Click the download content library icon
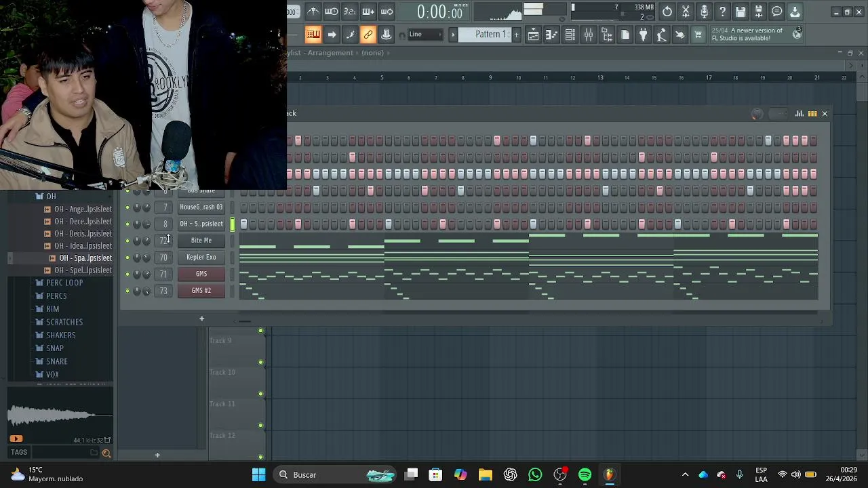 click(x=795, y=12)
